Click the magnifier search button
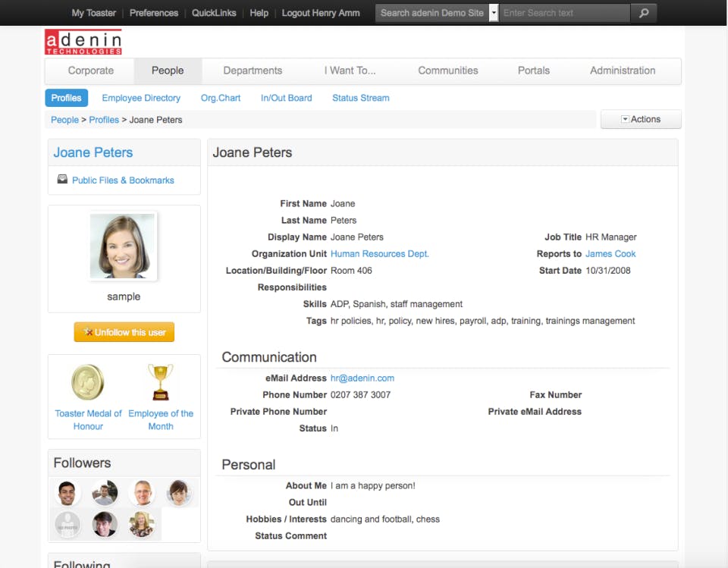 point(644,13)
